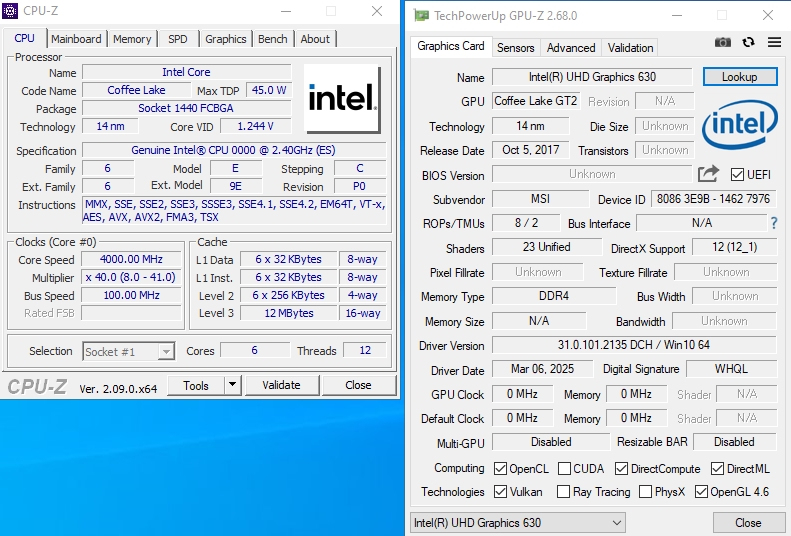
Task: Switch to the Mainboard tab in CPU-Z
Action: [76, 39]
